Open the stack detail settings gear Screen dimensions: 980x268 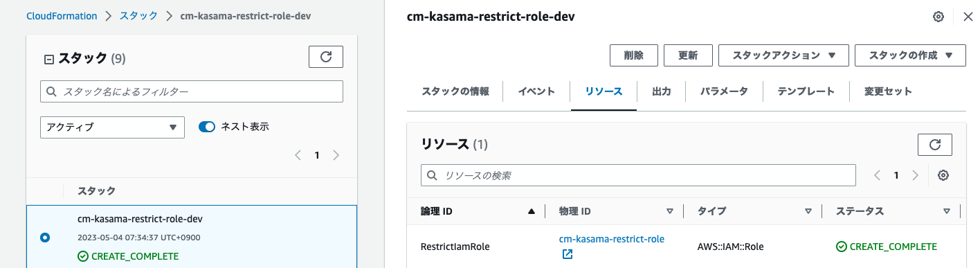pos(938,17)
